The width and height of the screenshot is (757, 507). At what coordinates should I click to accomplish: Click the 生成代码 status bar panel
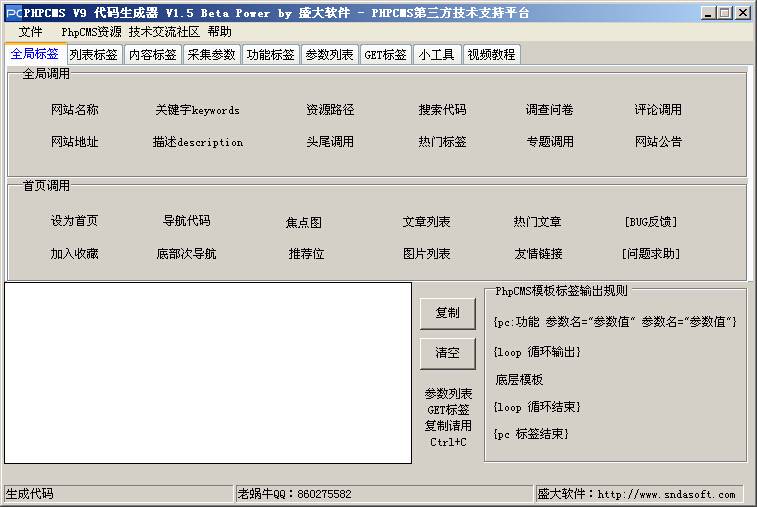click(x=118, y=494)
